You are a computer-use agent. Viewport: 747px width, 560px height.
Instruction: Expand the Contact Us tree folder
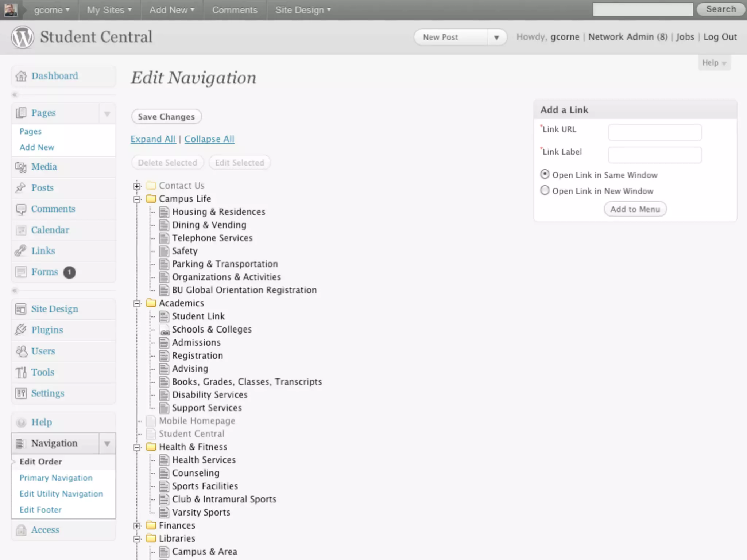point(137,186)
